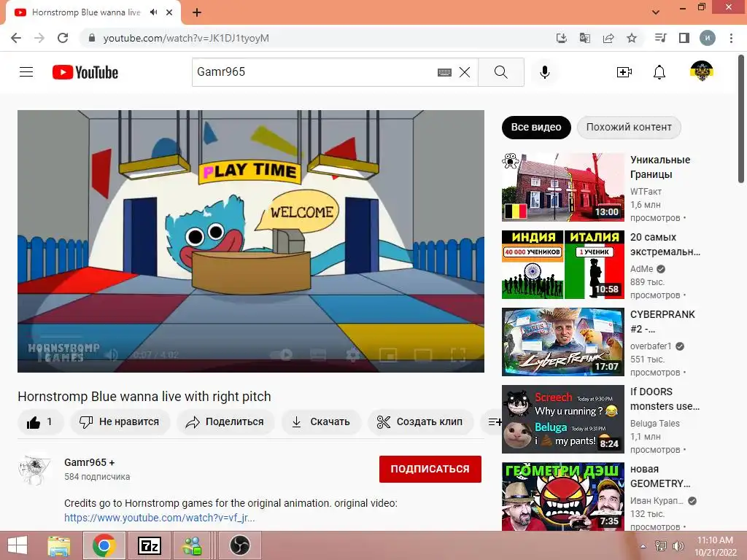Viewport: 747px width, 560px height.
Task: Open the YouTube hamburger guide menu
Action: pyautogui.click(x=26, y=72)
